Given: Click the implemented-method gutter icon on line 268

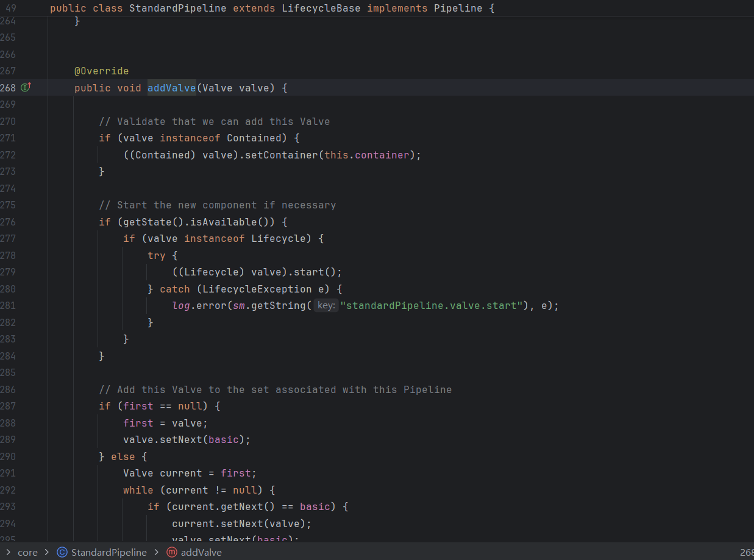Looking at the screenshot, I should [x=26, y=88].
